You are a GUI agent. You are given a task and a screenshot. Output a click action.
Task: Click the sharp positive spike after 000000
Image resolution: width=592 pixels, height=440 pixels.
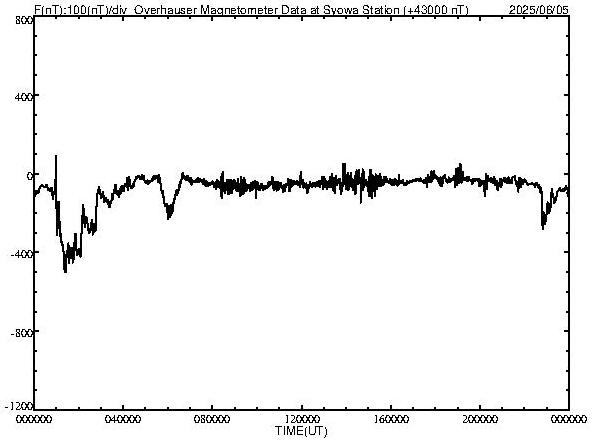(56, 157)
